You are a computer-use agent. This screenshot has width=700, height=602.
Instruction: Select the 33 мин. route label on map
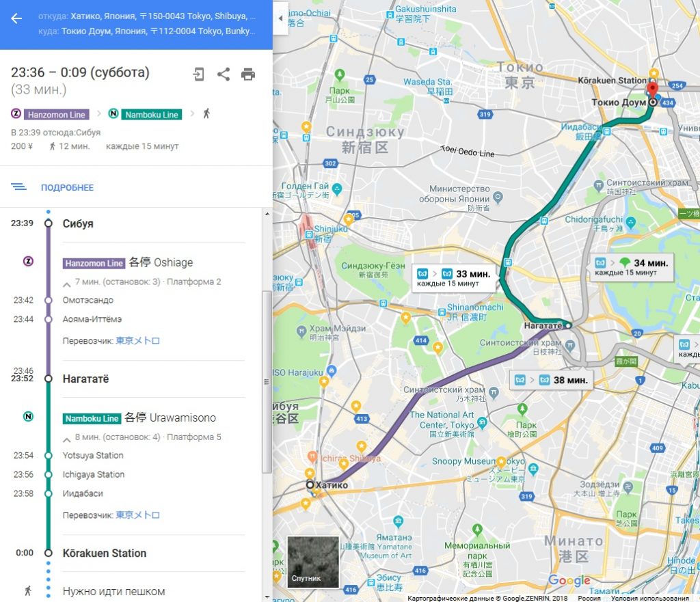pos(454,277)
